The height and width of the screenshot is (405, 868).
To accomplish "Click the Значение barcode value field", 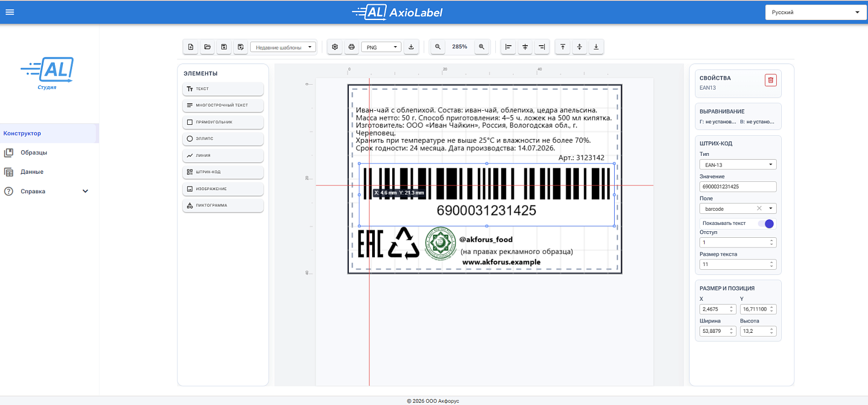I will [738, 187].
